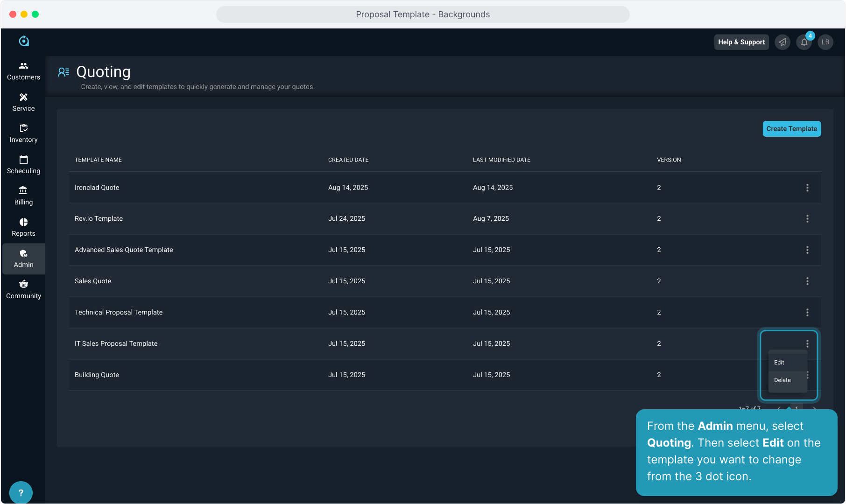Click the Sales Quote template name

tap(93, 281)
